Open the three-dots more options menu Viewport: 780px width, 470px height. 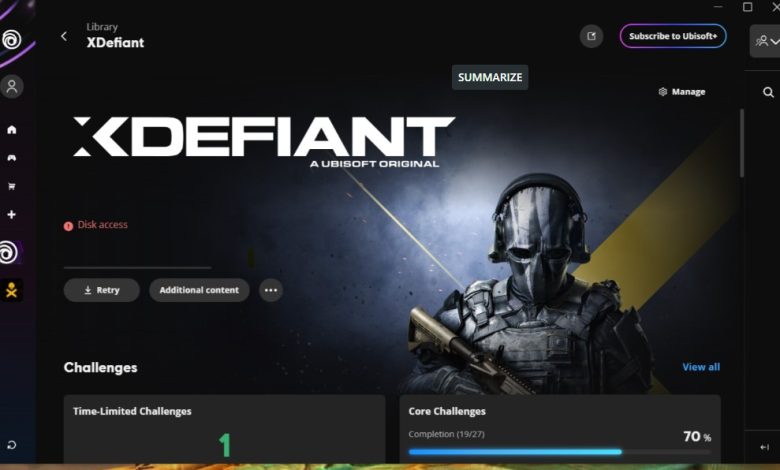[x=271, y=290]
